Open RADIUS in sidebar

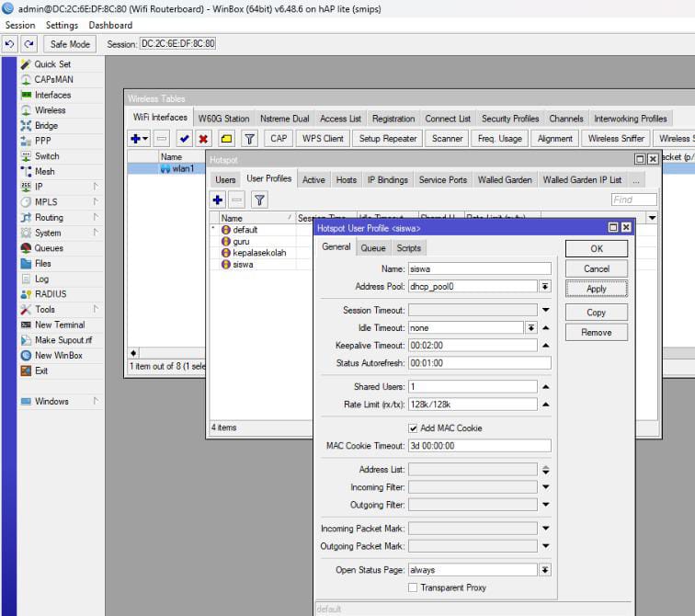pyautogui.click(x=51, y=294)
